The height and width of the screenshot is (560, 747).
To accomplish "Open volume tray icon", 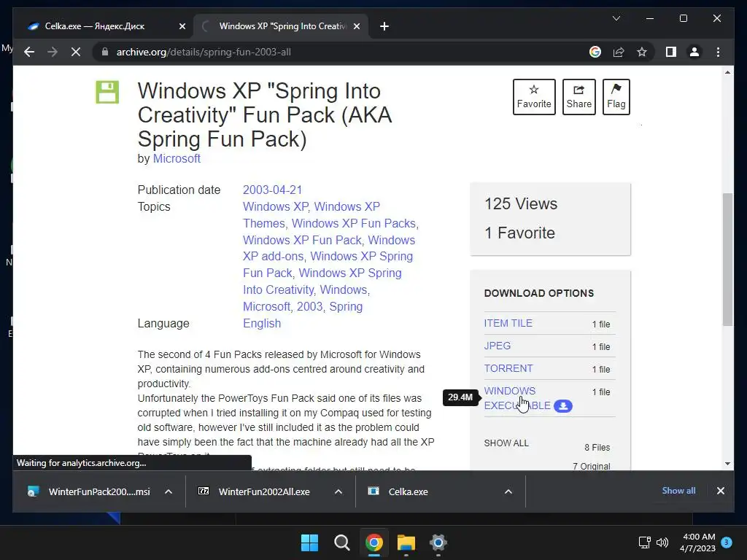I will click(662, 542).
